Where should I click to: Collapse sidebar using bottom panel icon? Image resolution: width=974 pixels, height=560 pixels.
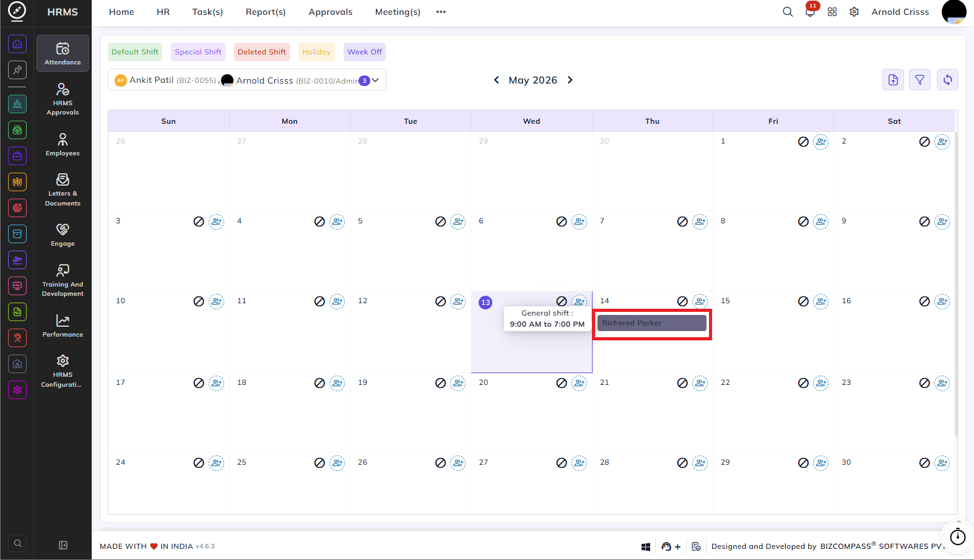pyautogui.click(x=63, y=545)
